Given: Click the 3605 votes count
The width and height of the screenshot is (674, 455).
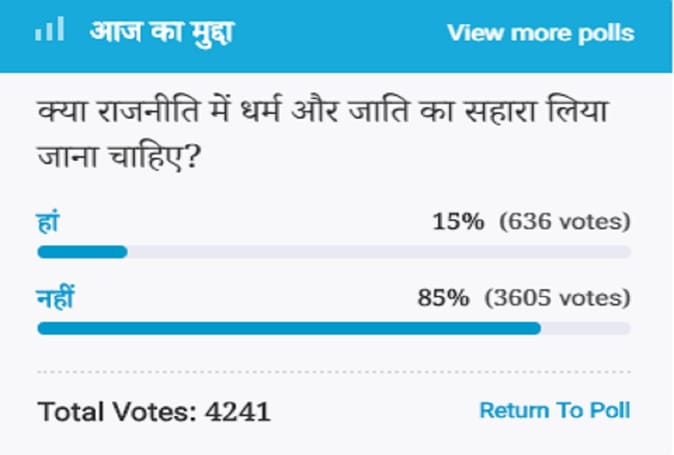Looking at the screenshot, I should coord(558,297).
